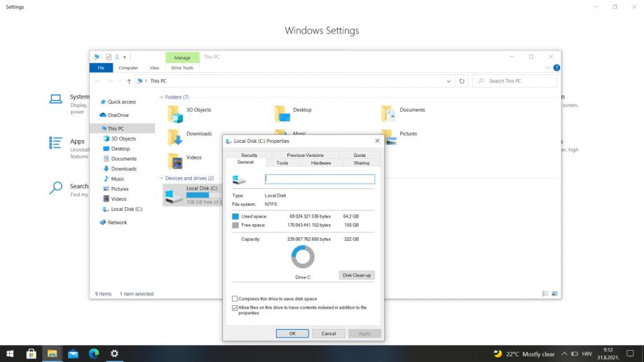Open the Downloads folder icon
644x362 pixels.
click(175, 137)
